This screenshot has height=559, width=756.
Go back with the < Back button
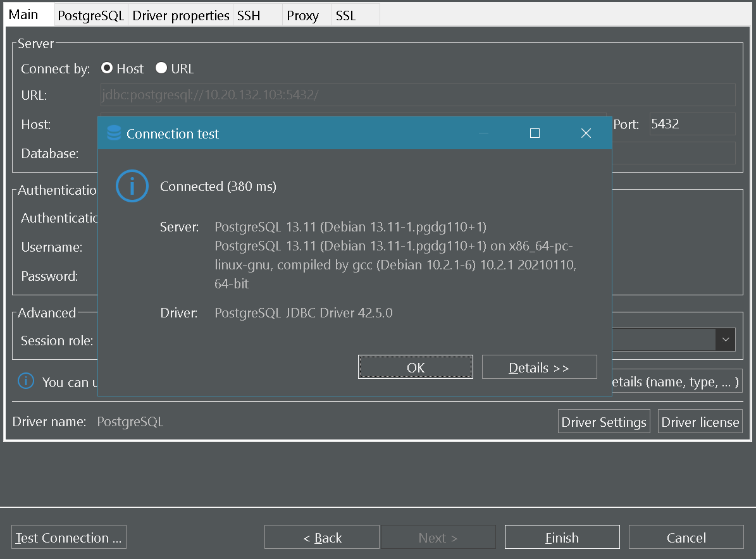tap(322, 537)
